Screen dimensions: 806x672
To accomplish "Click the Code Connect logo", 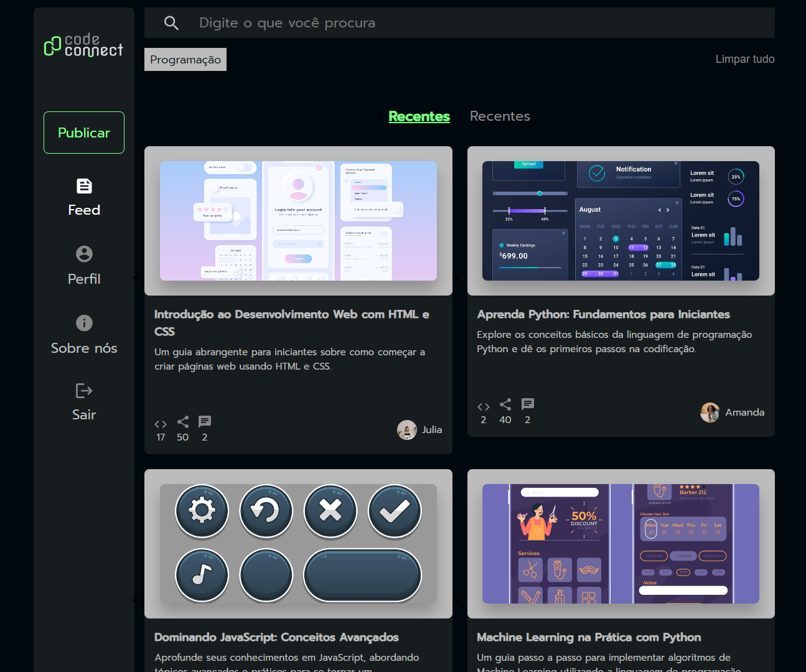I will click(83, 45).
